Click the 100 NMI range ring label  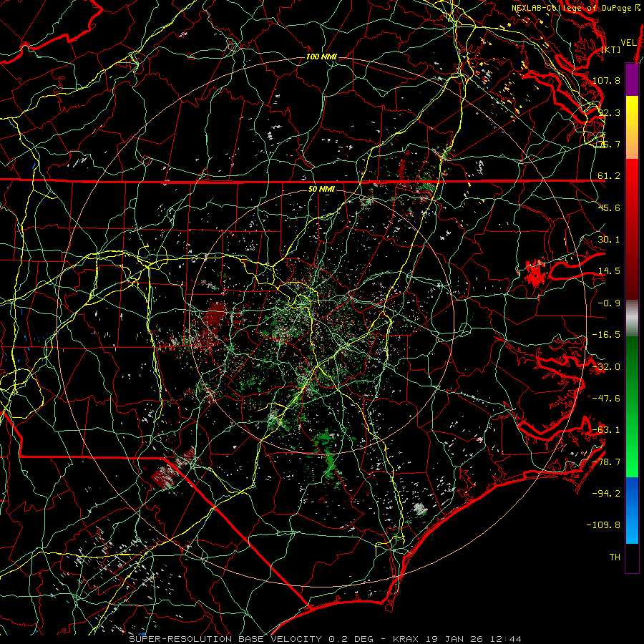(321, 57)
